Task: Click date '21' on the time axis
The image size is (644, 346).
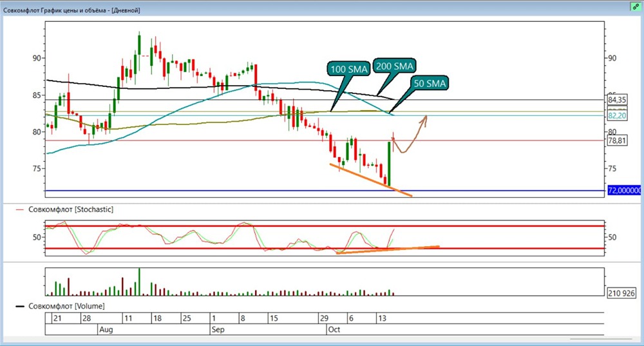Action: click(57, 318)
